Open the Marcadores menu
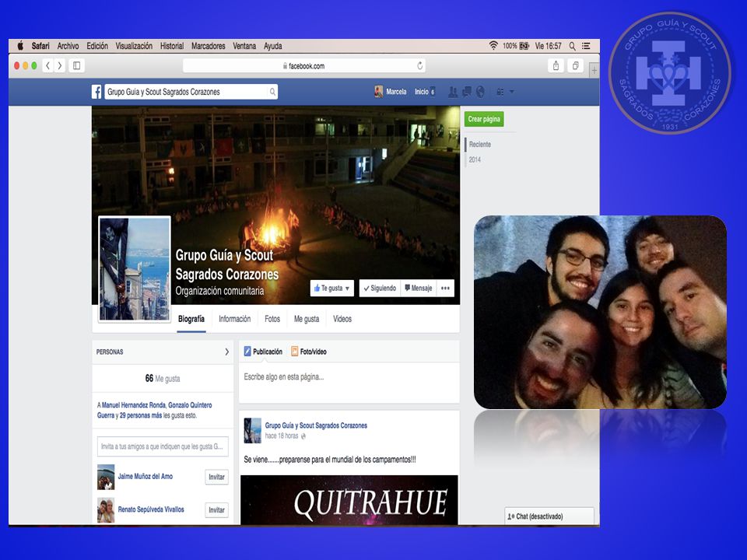Viewport: 747px width, 560px height. click(209, 46)
